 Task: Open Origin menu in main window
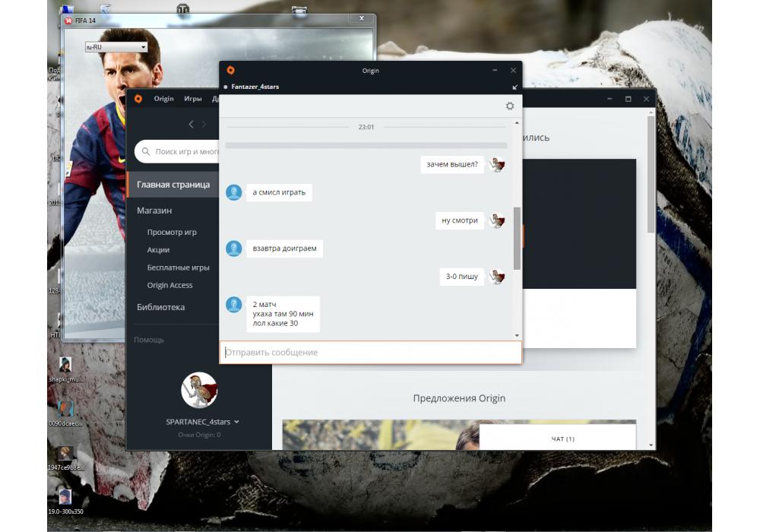click(x=164, y=98)
